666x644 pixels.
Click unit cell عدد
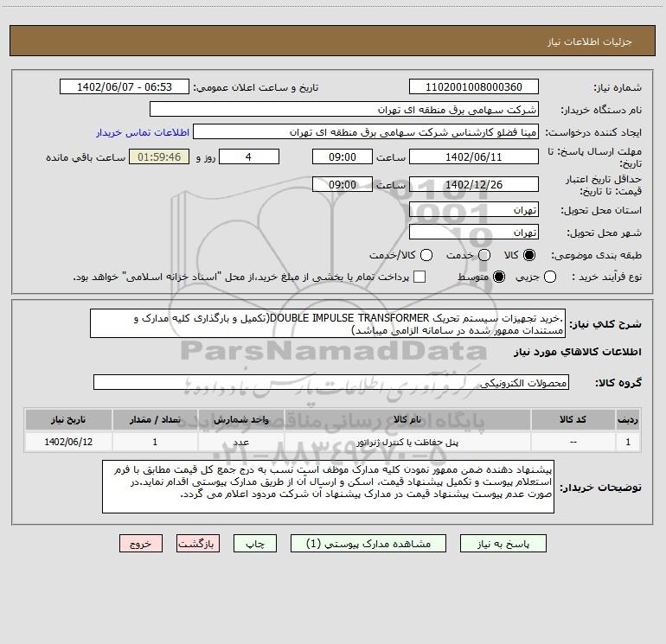pos(240,442)
